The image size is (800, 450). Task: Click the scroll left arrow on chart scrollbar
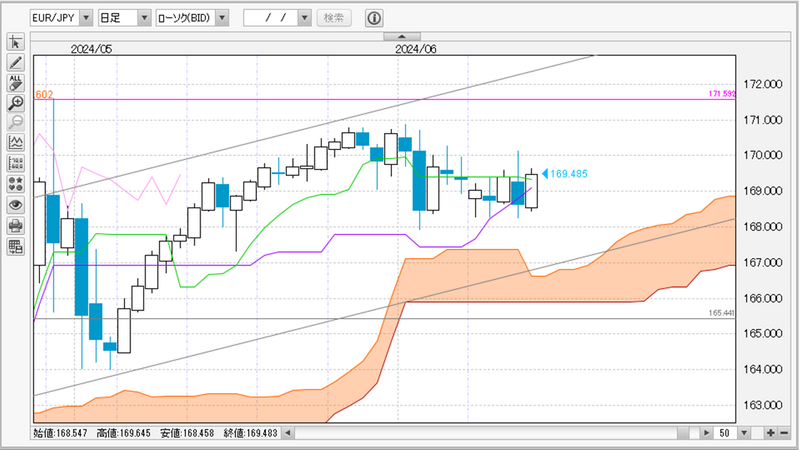tap(288, 433)
